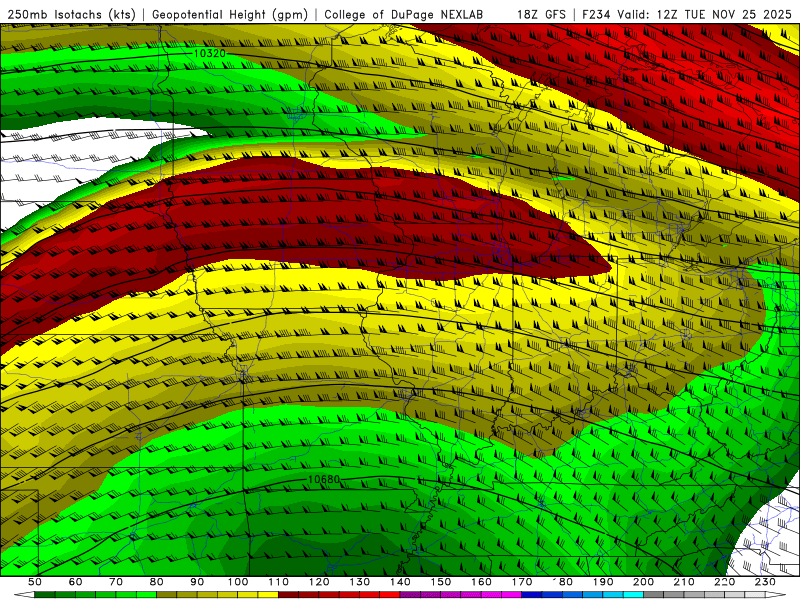The width and height of the screenshot is (800, 600).
Task: Click the 170 value on the color scale
Action: coord(522,582)
